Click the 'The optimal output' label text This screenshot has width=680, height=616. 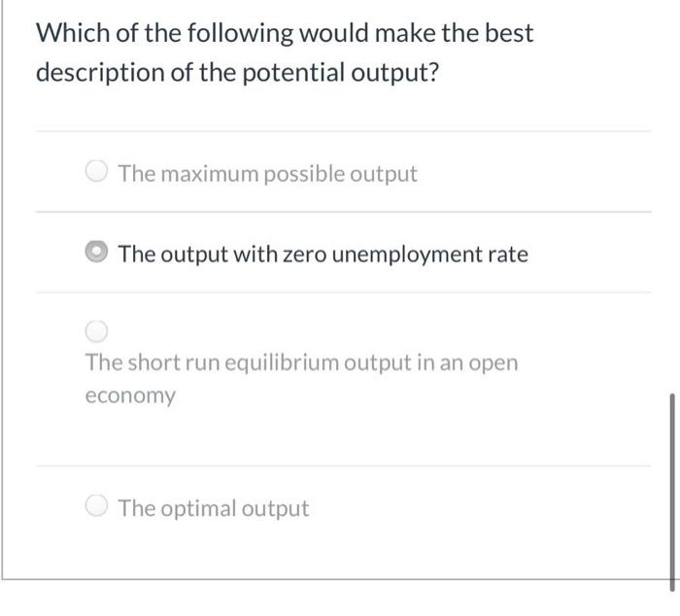coord(213,508)
